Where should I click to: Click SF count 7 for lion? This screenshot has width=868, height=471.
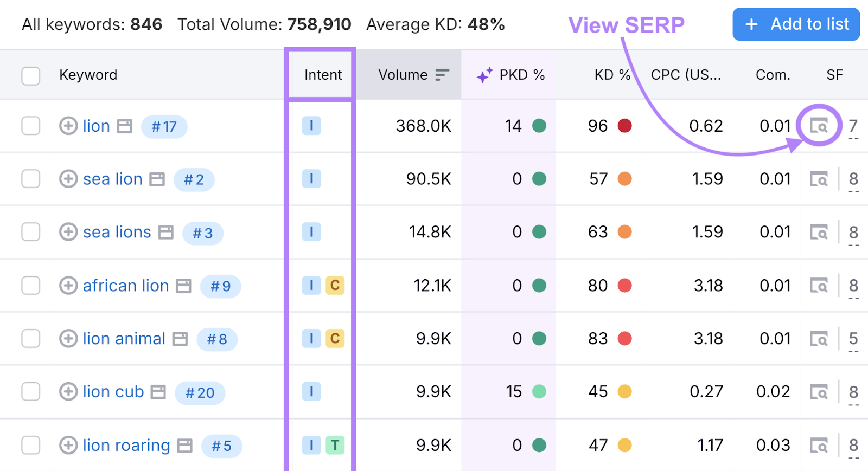(x=853, y=126)
